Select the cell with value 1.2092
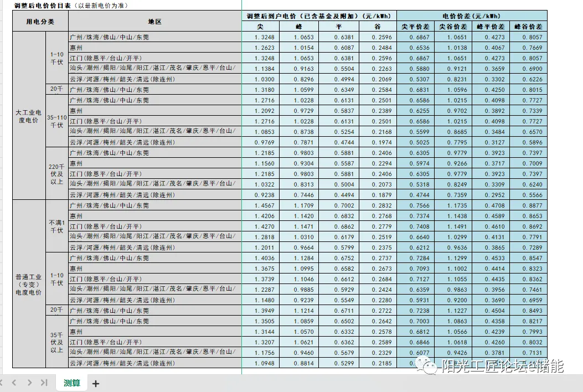583x392 pixels. [x=260, y=111]
